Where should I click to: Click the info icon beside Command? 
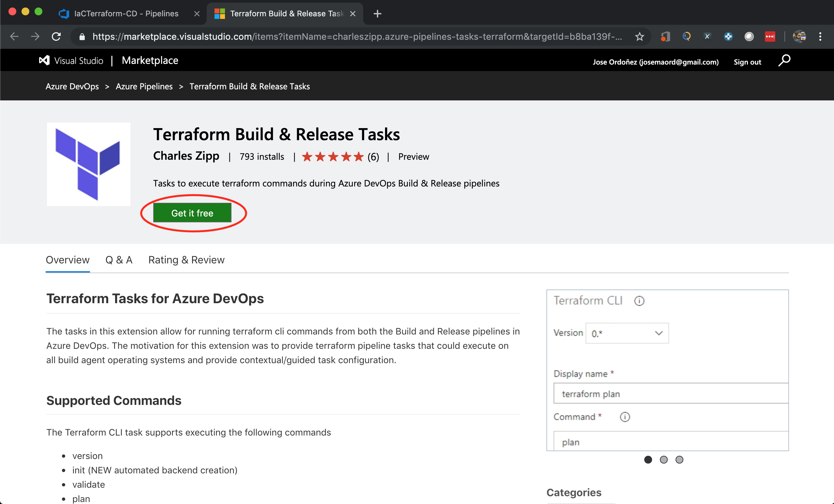coord(624,417)
